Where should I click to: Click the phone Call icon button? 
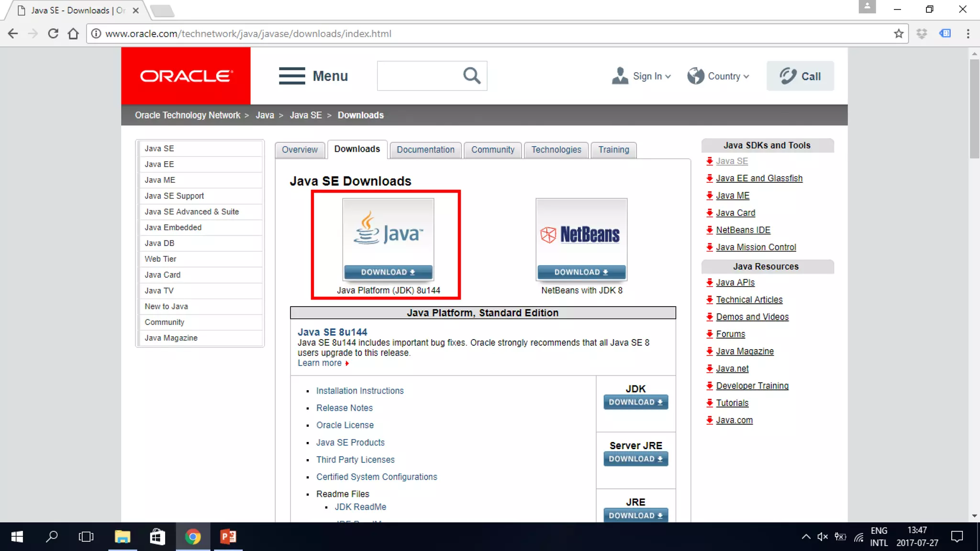click(800, 76)
